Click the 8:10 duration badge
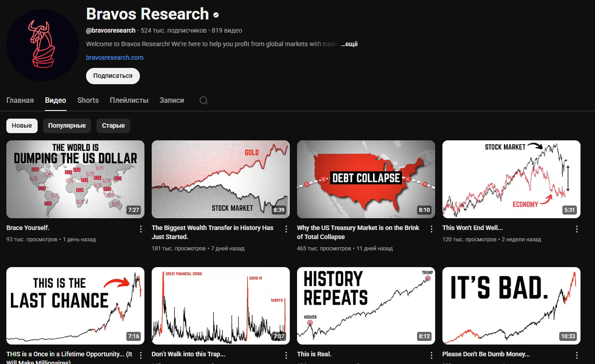Viewport: 595px width, 364px height. click(424, 210)
